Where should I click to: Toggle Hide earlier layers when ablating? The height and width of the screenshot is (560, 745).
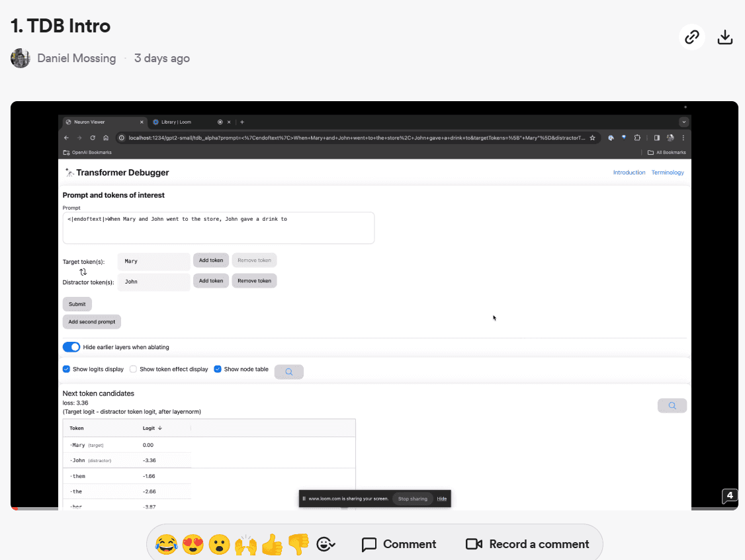click(71, 346)
